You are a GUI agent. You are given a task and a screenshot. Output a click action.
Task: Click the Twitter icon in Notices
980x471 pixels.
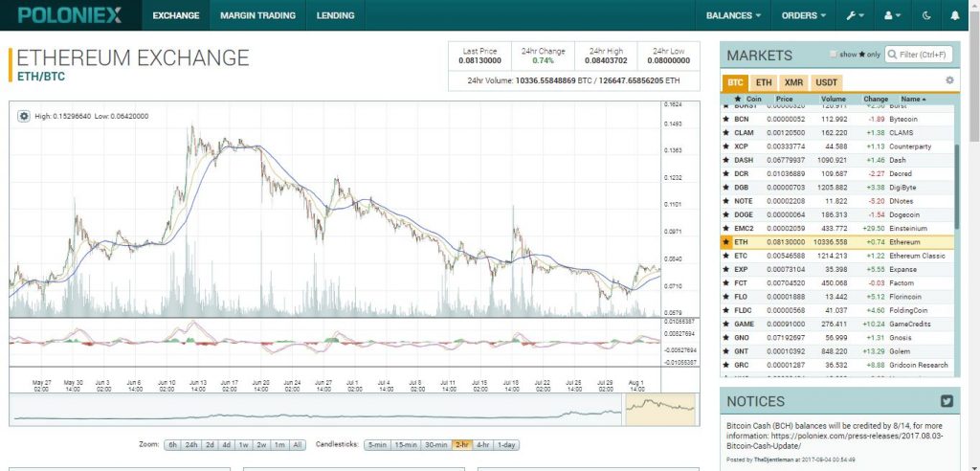947,401
